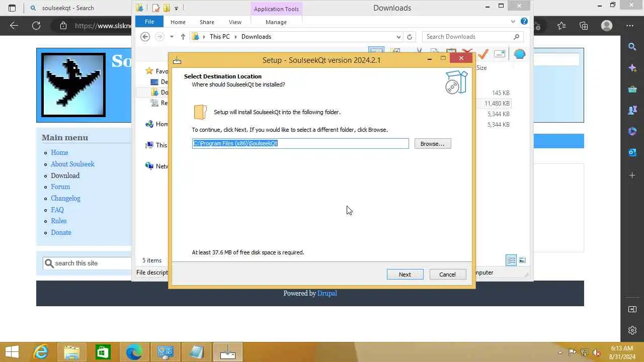Click the Drupal link in the footer
The height and width of the screenshot is (362, 644).
pyautogui.click(x=327, y=293)
